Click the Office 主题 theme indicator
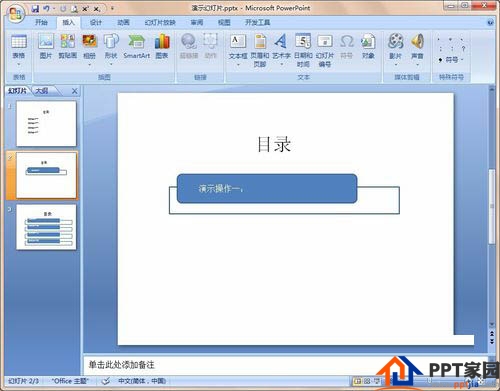 coord(70,381)
